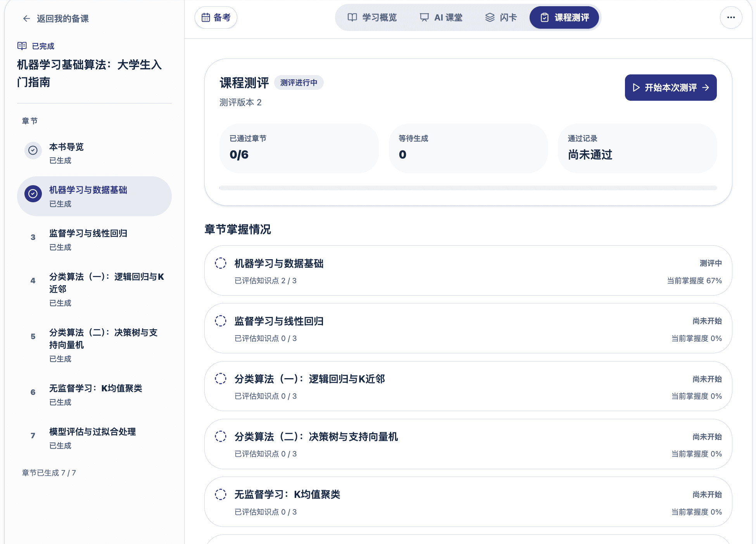Click the 当前掌握度 67% text
Viewport: 756px width, 544px height.
(694, 281)
